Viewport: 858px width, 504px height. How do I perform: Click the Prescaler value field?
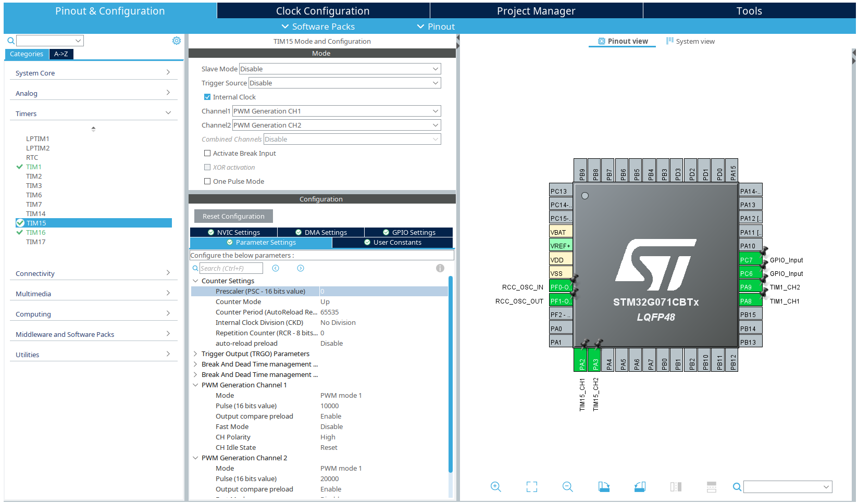click(x=383, y=291)
